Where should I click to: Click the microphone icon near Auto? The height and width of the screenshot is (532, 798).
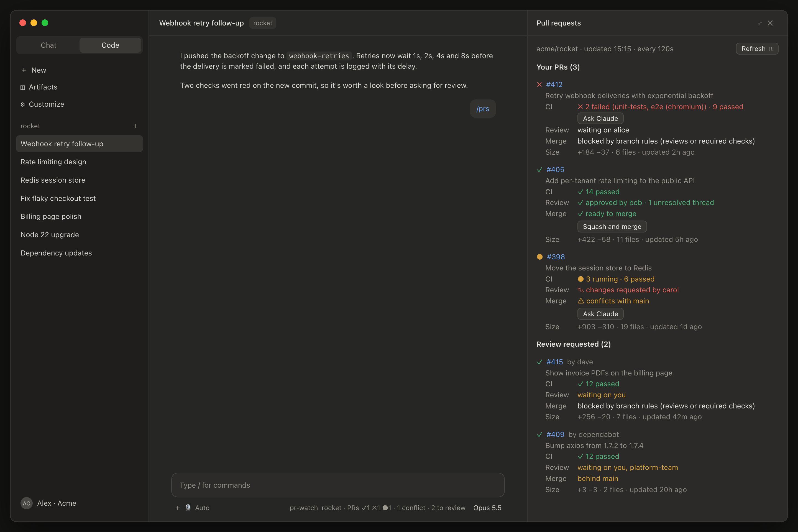click(x=188, y=508)
